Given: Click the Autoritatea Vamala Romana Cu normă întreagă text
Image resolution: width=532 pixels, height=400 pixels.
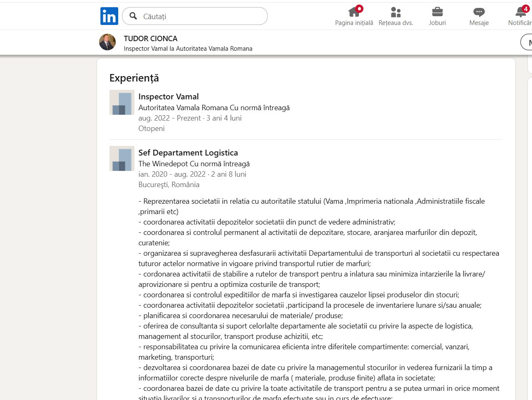Looking at the screenshot, I should [214, 108].
